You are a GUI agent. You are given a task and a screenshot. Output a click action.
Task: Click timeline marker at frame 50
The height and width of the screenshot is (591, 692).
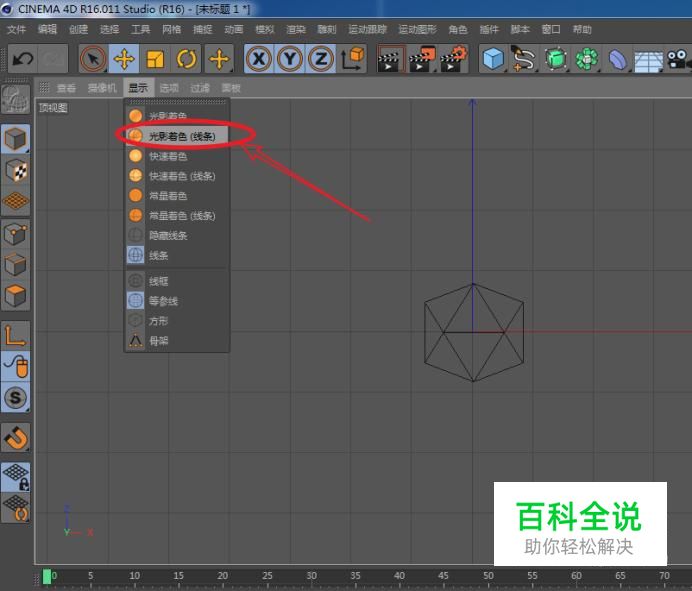pyautogui.click(x=488, y=576)
